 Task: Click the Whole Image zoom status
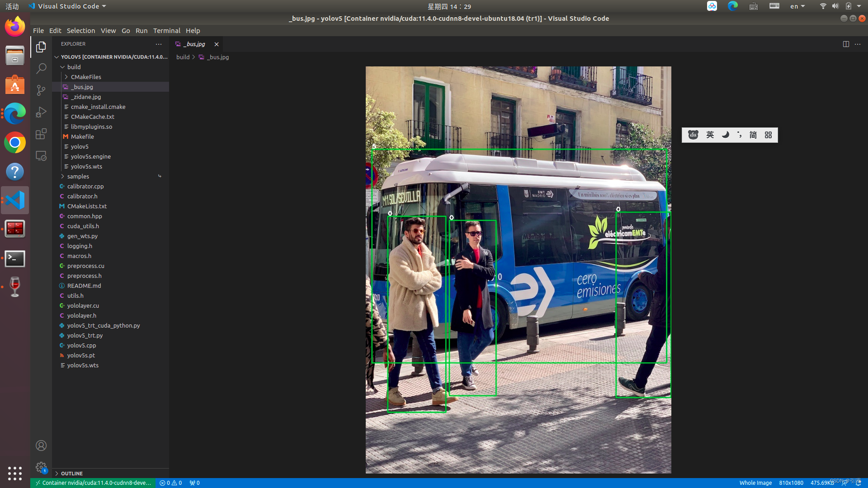(x=755, y=483)
